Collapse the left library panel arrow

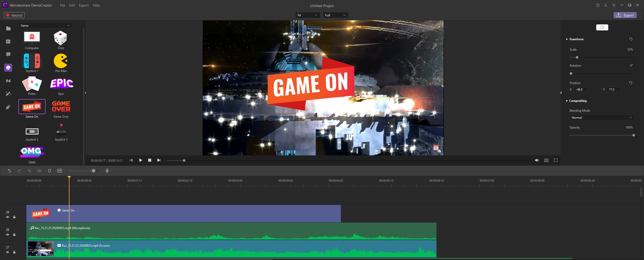tap(85, 93)
